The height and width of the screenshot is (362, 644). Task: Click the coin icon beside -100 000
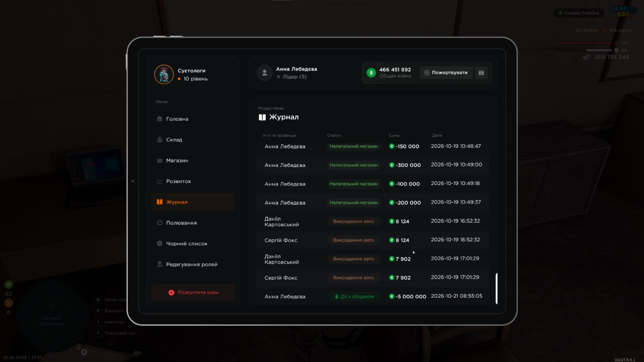tap(391, 184)
